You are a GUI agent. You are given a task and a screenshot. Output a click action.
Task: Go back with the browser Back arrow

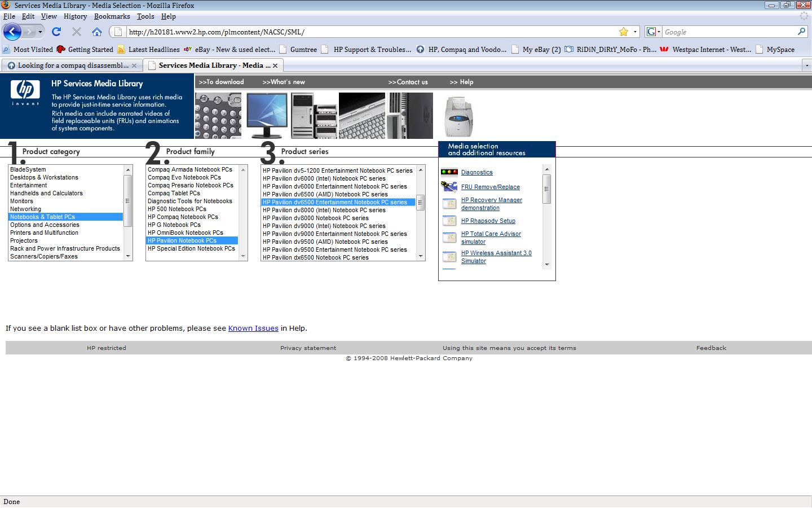pos(12,32)
